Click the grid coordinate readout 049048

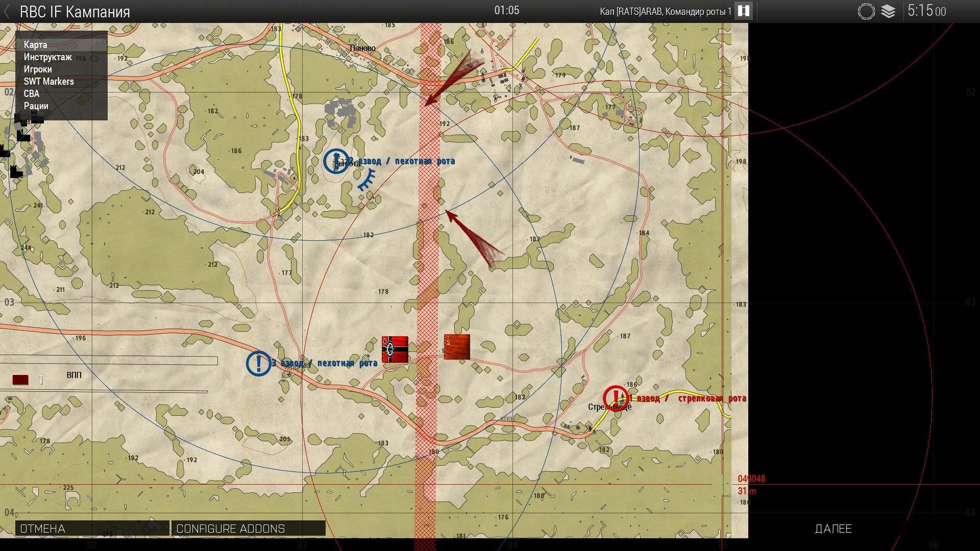coord(751,479)
